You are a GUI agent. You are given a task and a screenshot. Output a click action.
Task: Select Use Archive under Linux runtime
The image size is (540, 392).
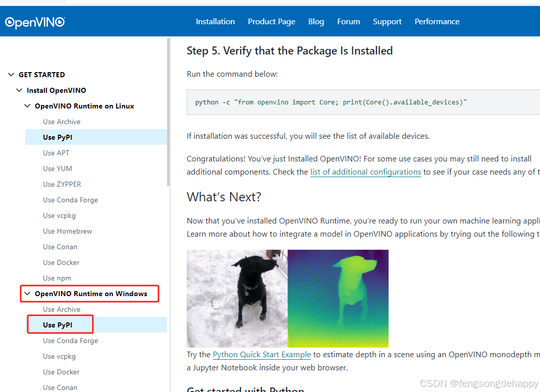(x=62, y=121)
